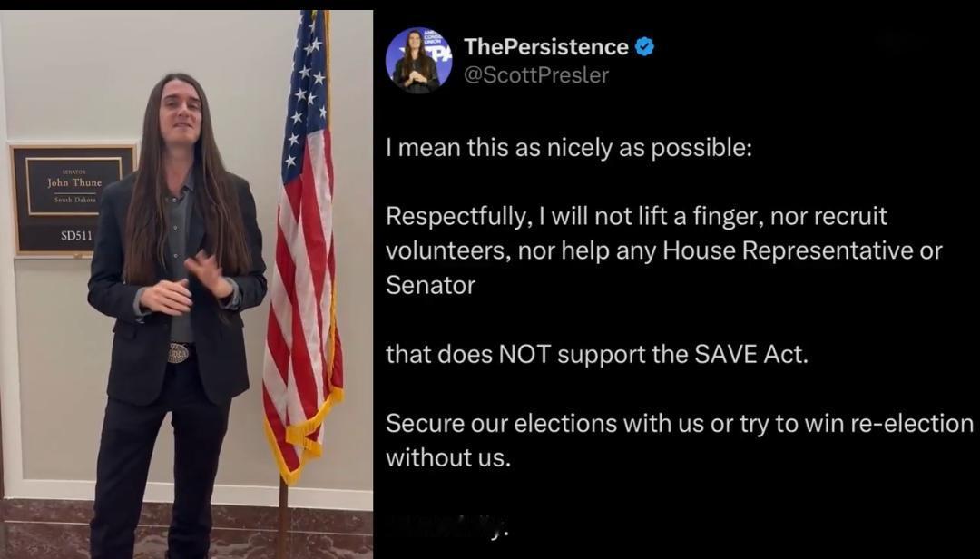Click the SD511 room number label
980x559 pixels.
76,236
